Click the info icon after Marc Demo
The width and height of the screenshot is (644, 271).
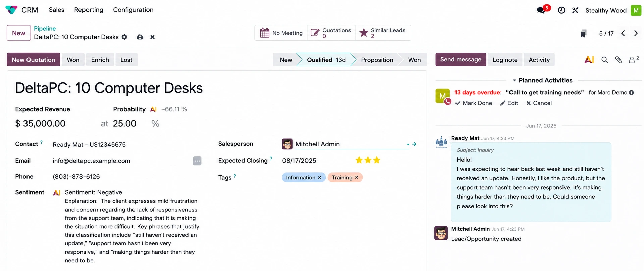631,93
